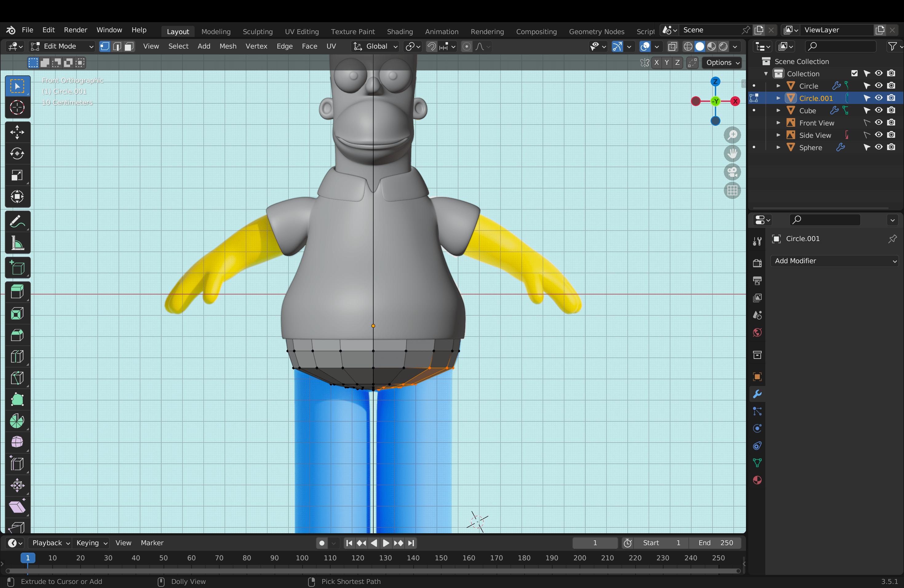Open the Object Data properties tab
The image size is (904, 588).
(757, 463)
